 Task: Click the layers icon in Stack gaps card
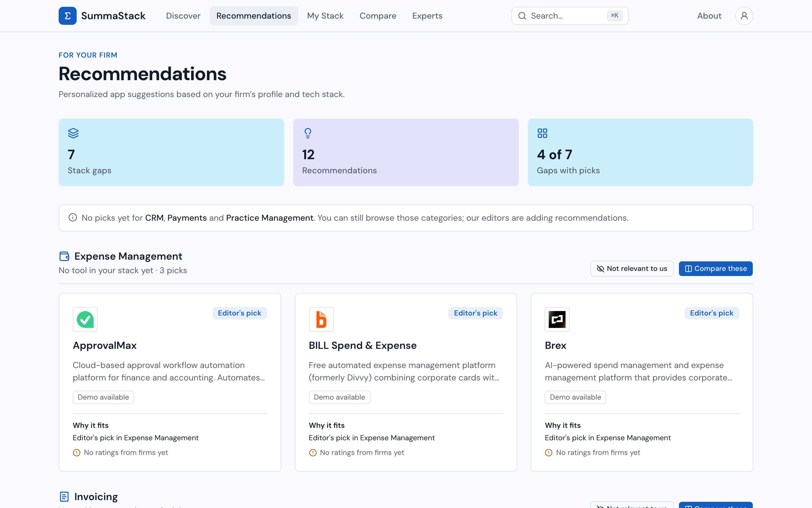point(73,133)
